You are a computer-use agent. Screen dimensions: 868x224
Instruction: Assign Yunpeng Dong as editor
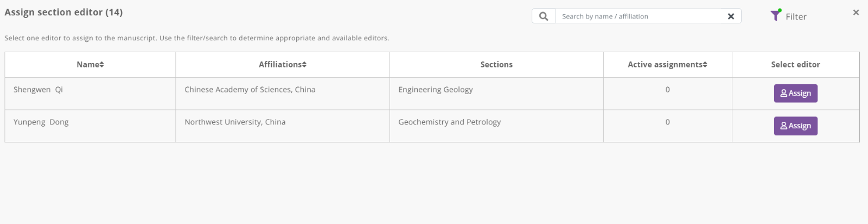795,126
